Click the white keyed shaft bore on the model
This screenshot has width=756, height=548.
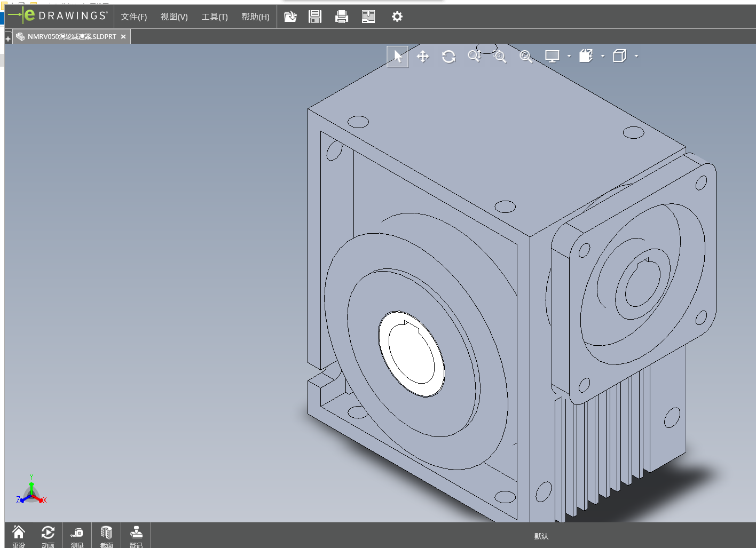[412, 354]
